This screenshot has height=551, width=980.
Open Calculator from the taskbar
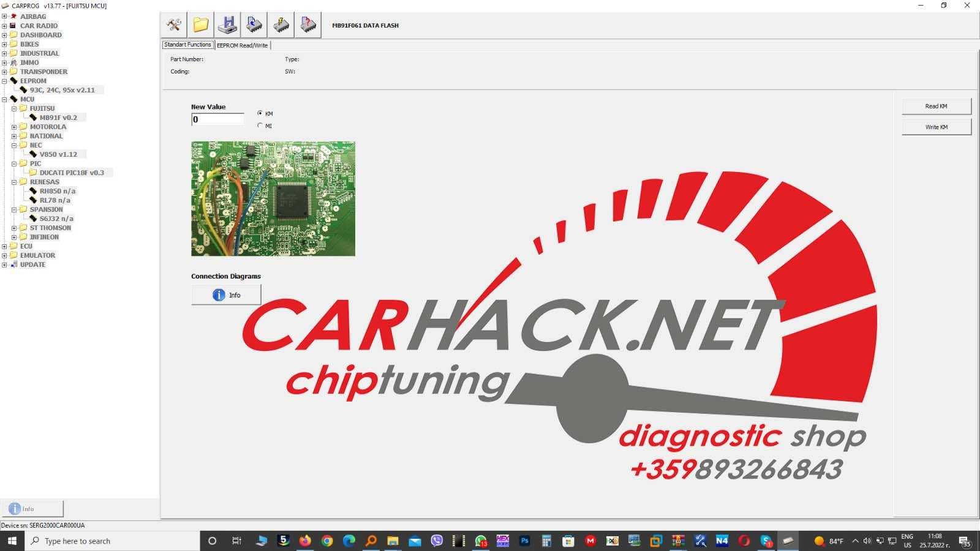pos(546,541)
